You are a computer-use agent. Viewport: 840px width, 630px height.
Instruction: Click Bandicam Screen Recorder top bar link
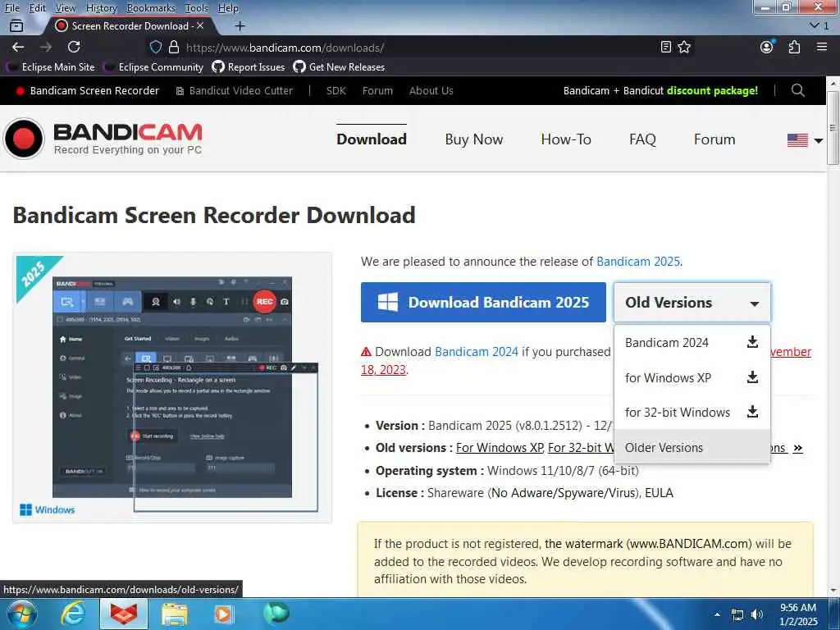(x=89, y=90)
